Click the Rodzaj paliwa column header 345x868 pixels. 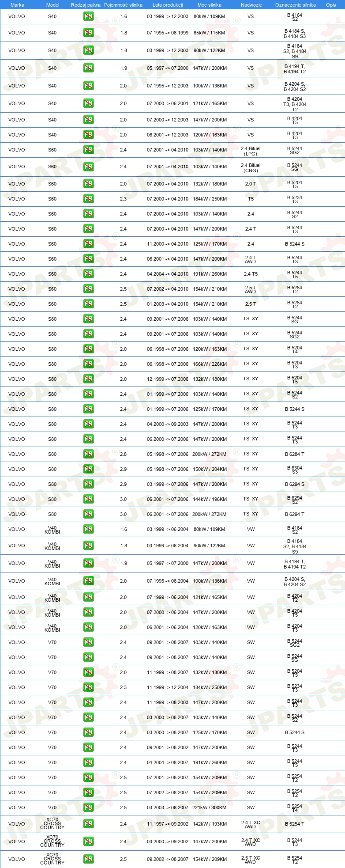86,5
